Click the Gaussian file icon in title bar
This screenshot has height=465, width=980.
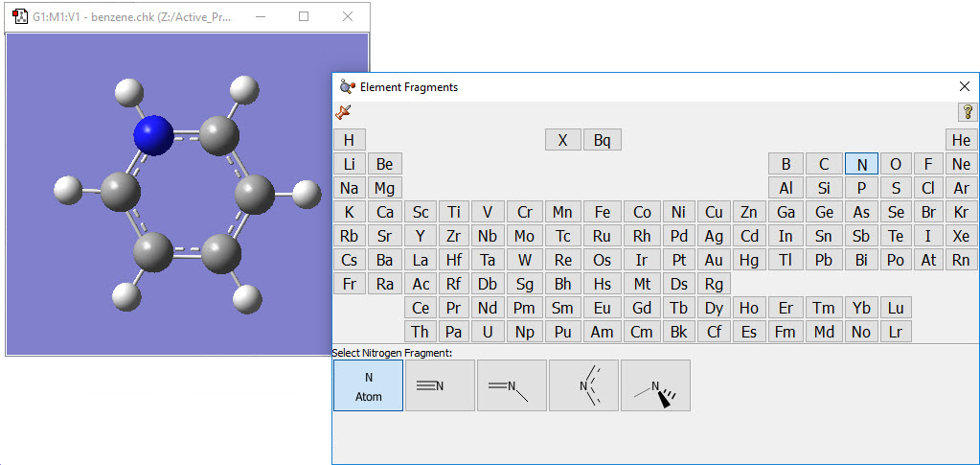pos(19,16)
